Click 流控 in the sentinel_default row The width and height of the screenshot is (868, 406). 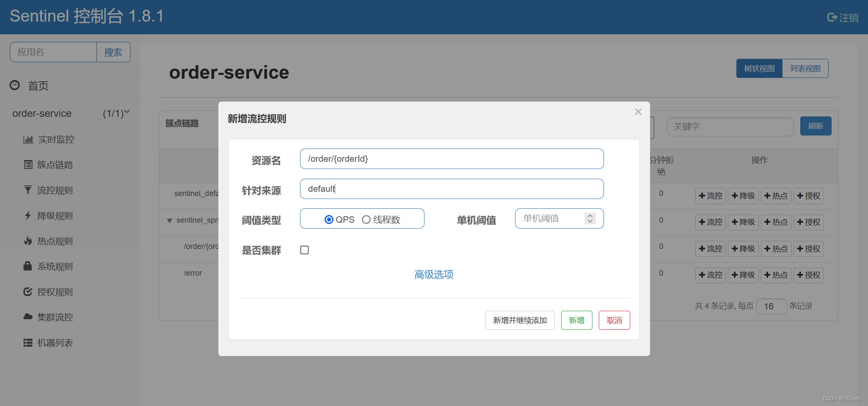[711, 196]
